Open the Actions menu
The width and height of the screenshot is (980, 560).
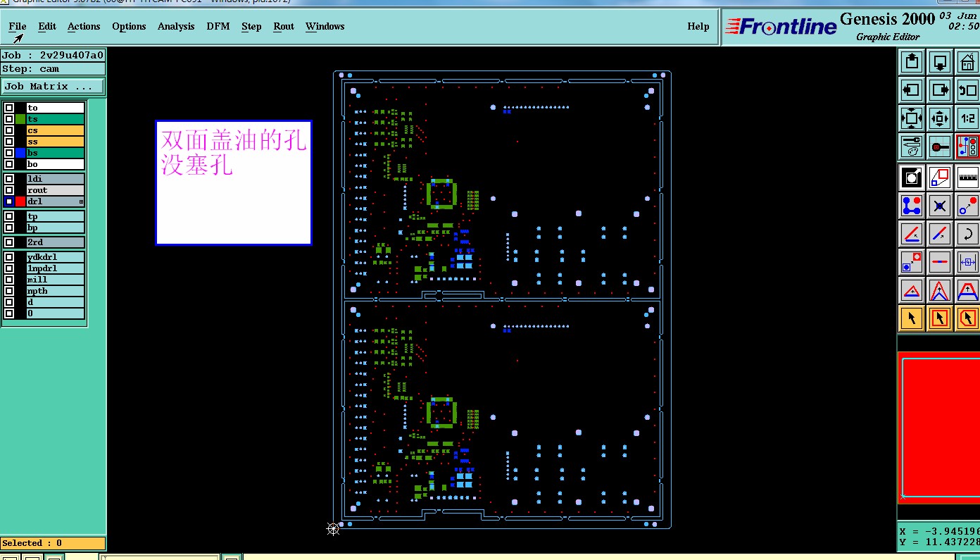[84, 26]
